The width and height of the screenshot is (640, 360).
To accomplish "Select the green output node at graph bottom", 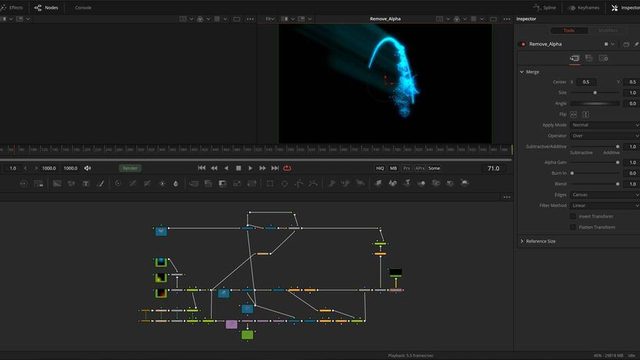I will (247, 335).
